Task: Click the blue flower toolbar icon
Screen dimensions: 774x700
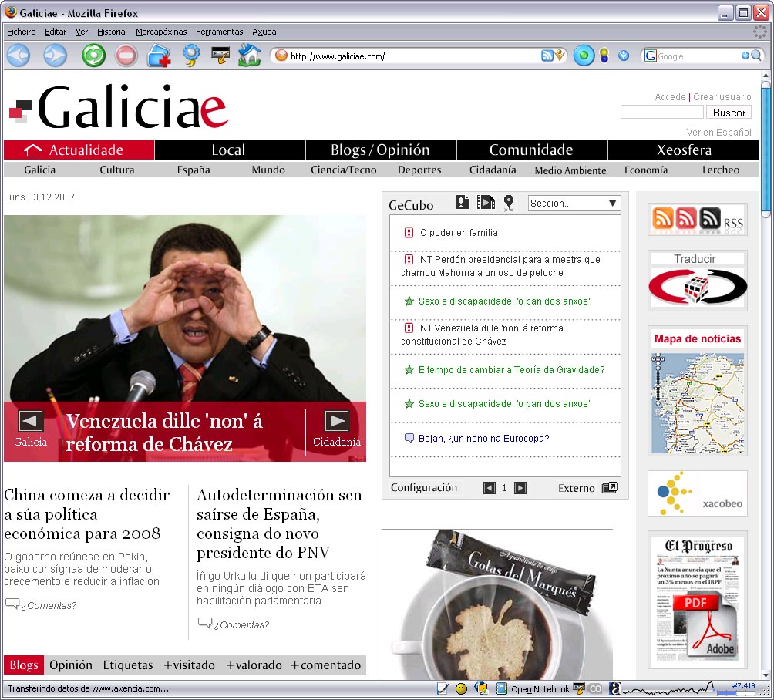Action: (x=191, y=56)
